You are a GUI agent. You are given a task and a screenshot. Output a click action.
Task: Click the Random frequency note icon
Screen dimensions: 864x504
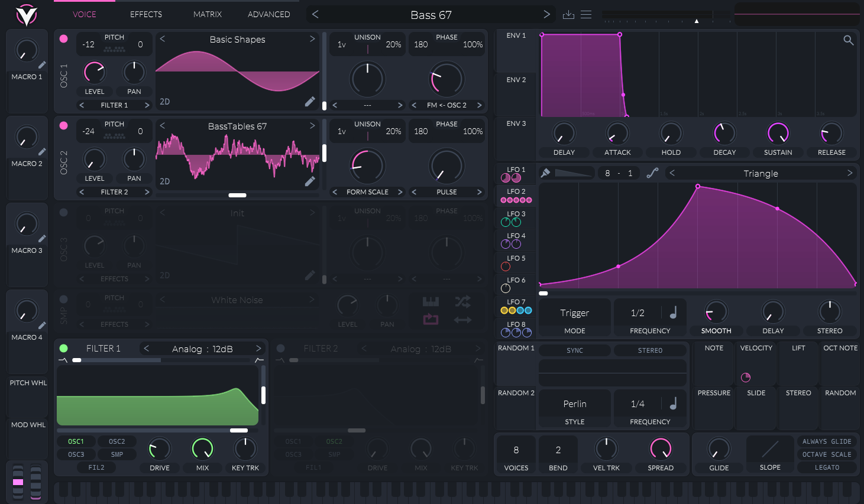[x=673, y=404]
